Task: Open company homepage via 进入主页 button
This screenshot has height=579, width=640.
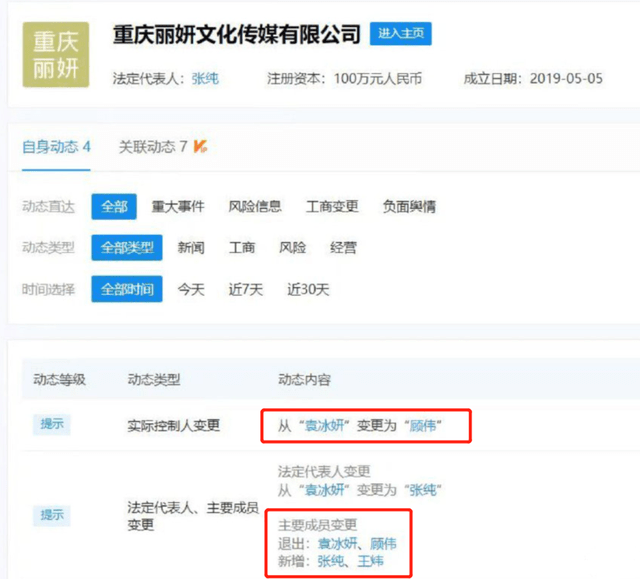Action: [400, 33]
